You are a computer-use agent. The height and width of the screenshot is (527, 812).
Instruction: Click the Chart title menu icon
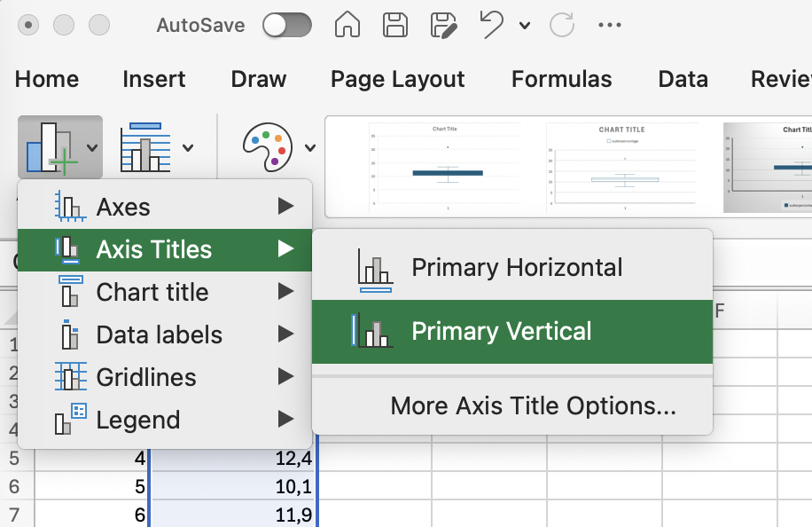click(70, 291)
